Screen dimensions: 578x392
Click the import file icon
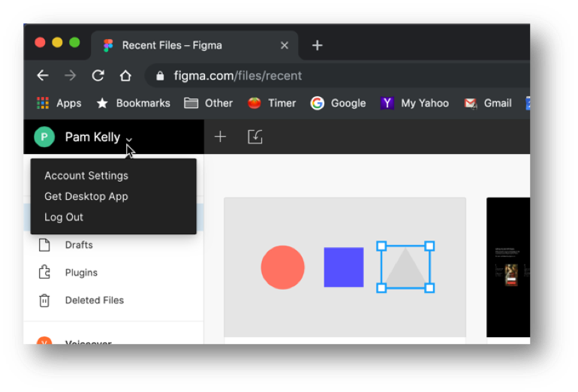(254, 137)
